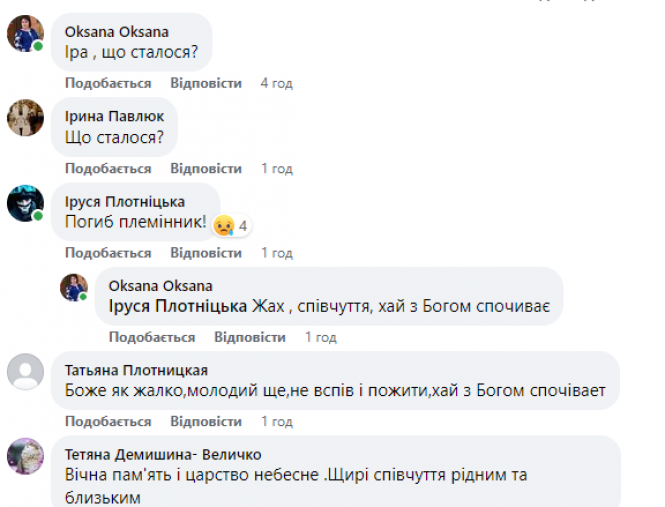The height and width of the screenshot is (507, 665).
Task: Reply to the "Іра, що сталося?" comment
Action: coord(206,83)
